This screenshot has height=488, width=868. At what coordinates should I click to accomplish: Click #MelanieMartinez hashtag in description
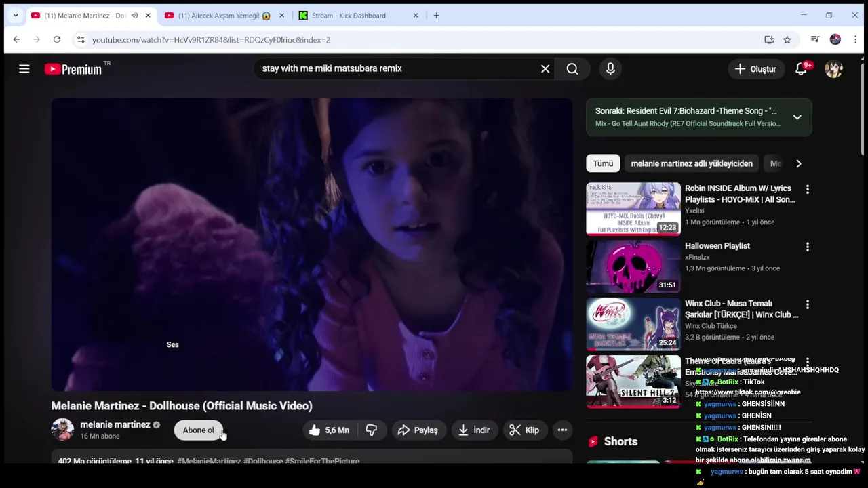(x=209, y=461)
